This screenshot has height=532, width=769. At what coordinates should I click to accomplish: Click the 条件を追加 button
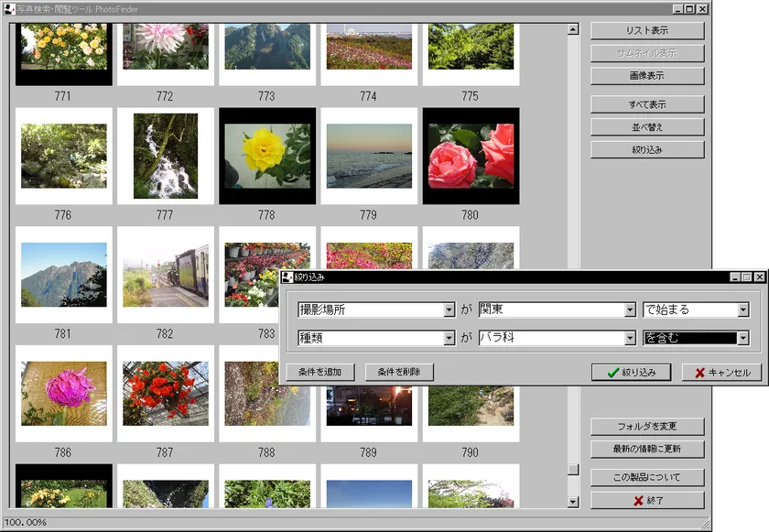tap(320, 373)
